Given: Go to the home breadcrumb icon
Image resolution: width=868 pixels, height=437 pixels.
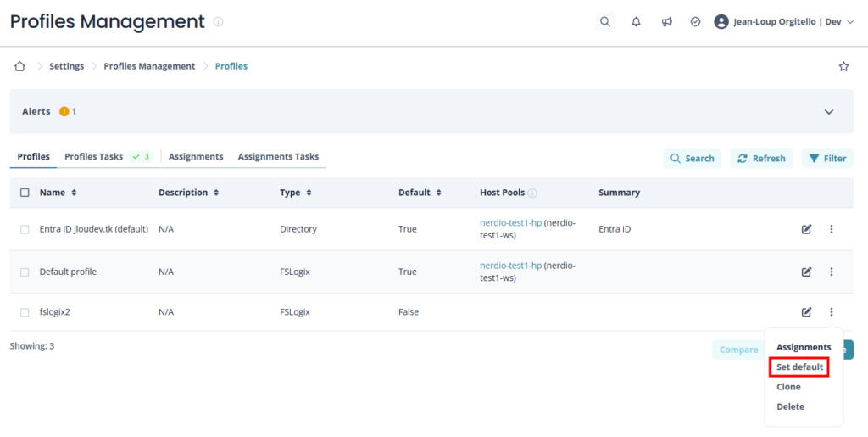Looking at the screenshot, I should [20, 66].
